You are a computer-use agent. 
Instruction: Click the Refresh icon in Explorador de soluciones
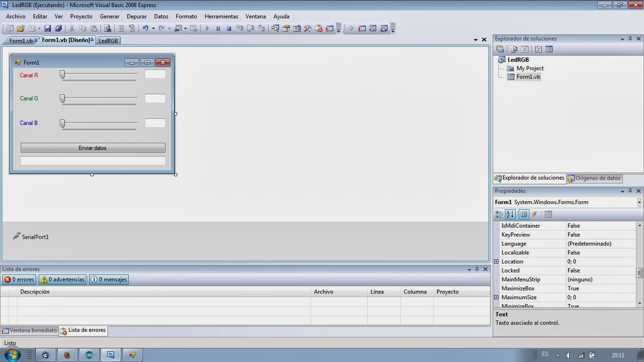coord(525,49)
